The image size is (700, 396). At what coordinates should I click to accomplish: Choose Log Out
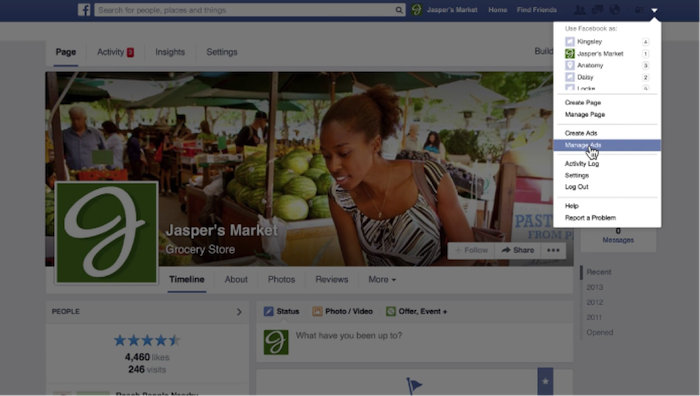[x=576, y=187]
